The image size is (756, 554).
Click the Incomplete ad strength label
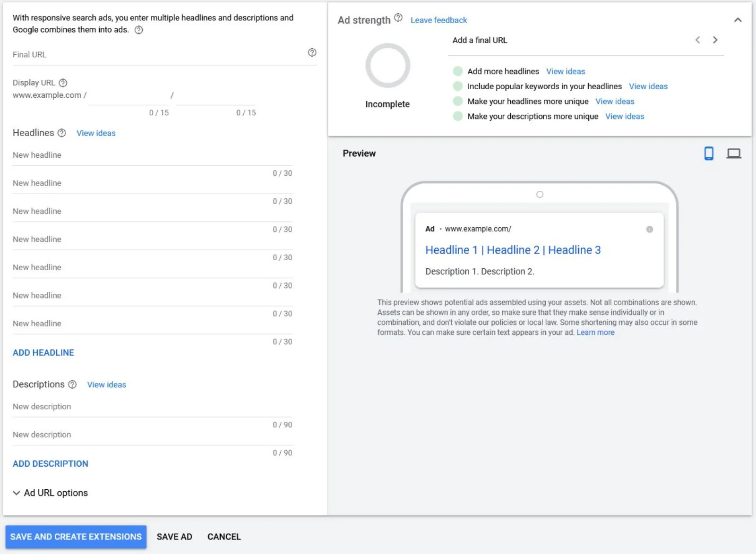387,104
